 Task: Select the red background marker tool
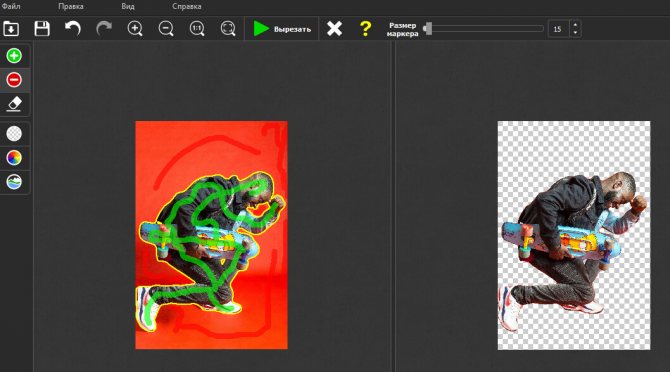(14, 80)
